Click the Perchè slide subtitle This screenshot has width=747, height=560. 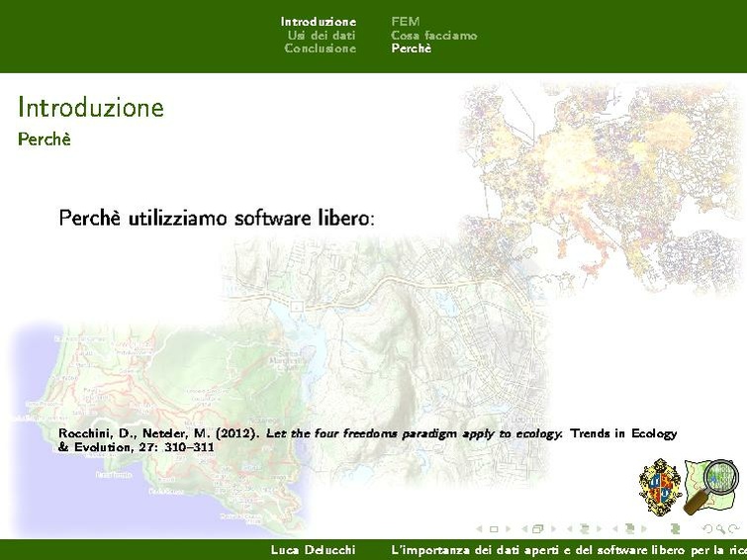tap(45, 139)
